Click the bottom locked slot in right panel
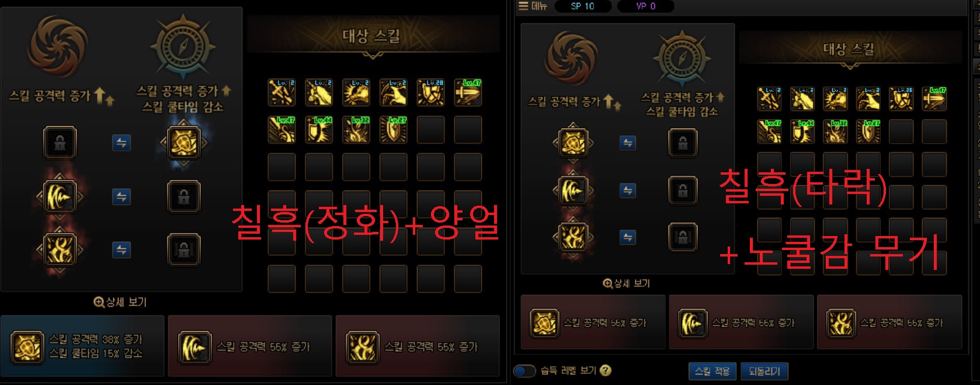Screen dimensions: 980x385 683,238
